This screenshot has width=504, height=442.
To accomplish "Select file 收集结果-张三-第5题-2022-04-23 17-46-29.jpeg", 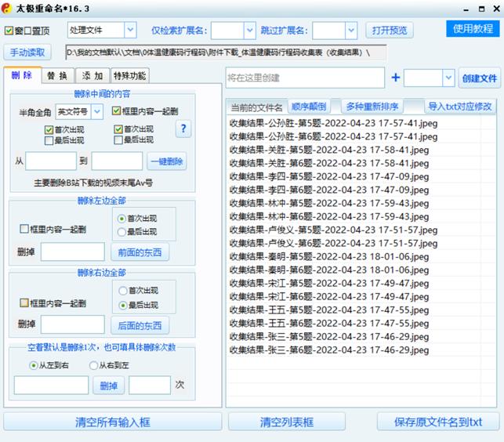I will (x=329, y=336).
